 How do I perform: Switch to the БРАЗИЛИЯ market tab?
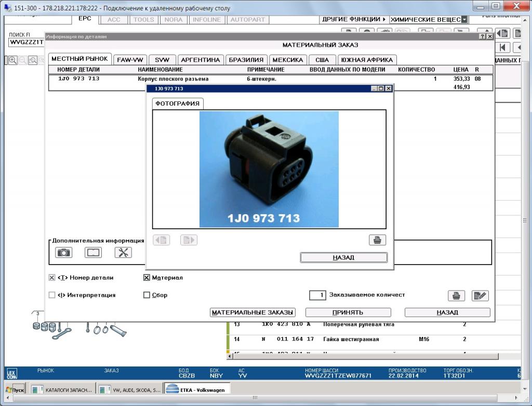click(246, 60)
